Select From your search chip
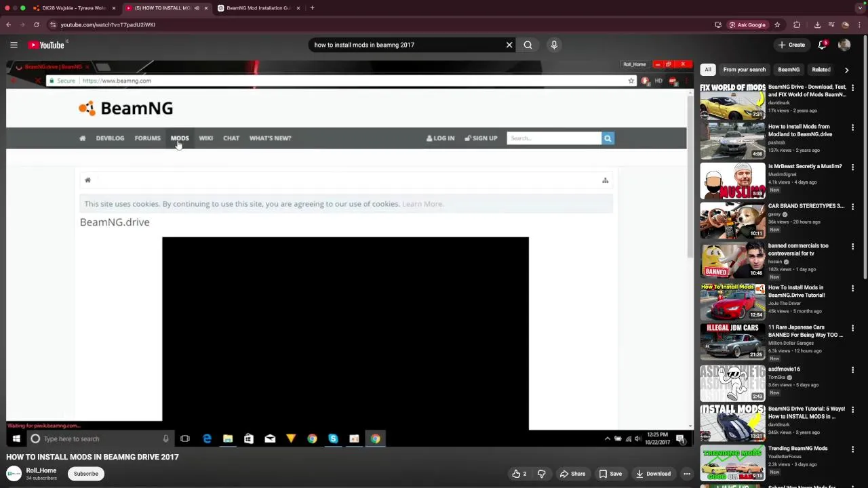Screen dimensions: 868x488 744,69
